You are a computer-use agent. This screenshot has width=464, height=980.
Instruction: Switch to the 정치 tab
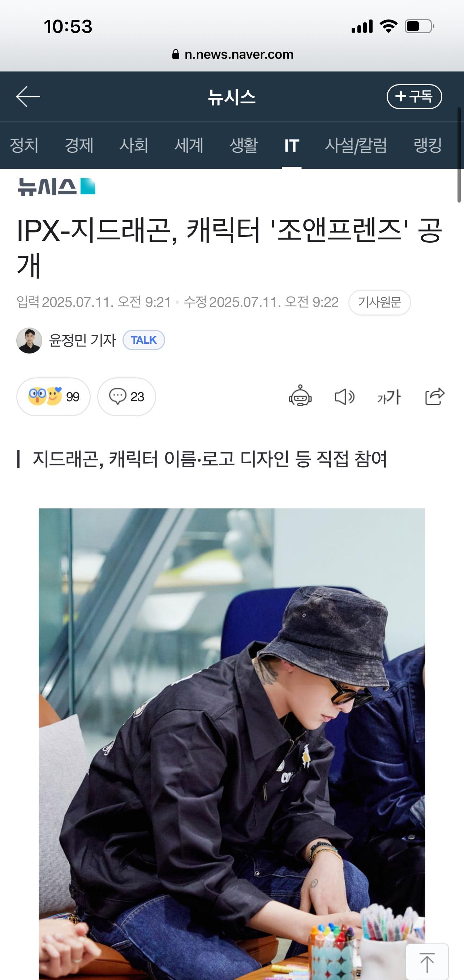point(24,145)
